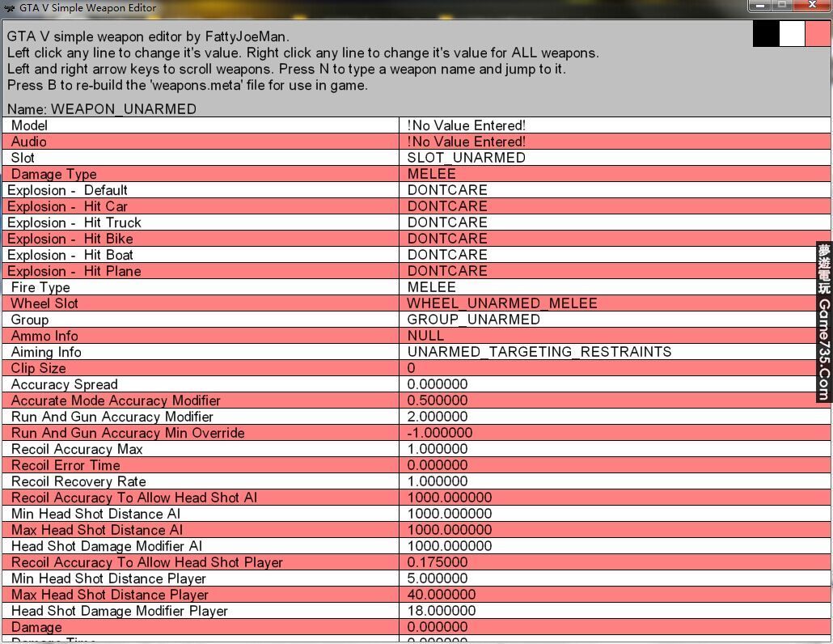Edit the GROUP_UNARMED value
The image size is (833, 644).
pos(473,320)
